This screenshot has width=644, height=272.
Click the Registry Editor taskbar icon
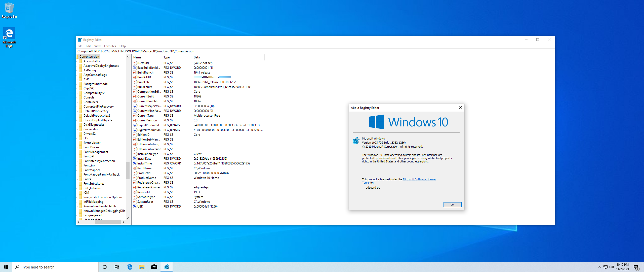click(167, 267)
